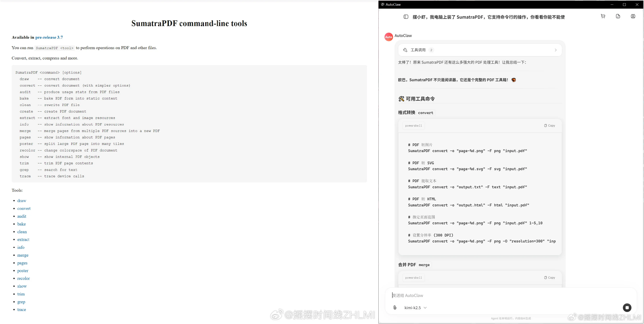
Task: Click the AutoClaw red avatar
Action: [388, 37]
